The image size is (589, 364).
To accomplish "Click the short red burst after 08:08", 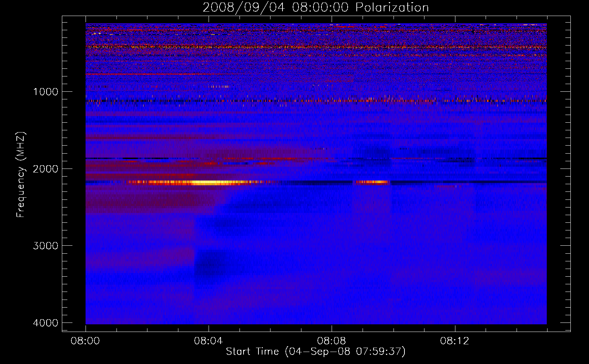I will (x=372, y=182).
